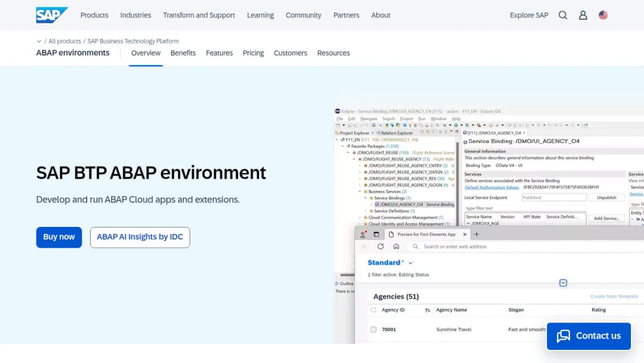Screen dimensions: 644x363
Task: Open the Standard view variant dropdown
Action: point(410,263)
